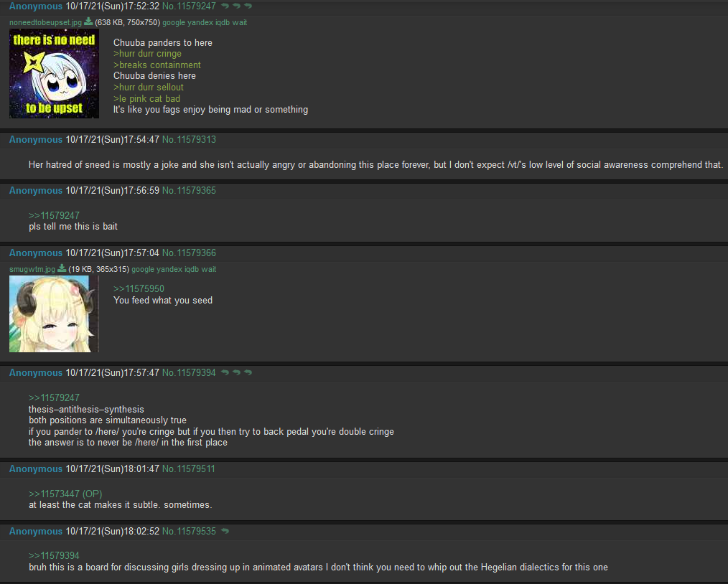Click post number No.11579313
The height and width of the screenshot is (584, 728).
[x=189, y=140]
